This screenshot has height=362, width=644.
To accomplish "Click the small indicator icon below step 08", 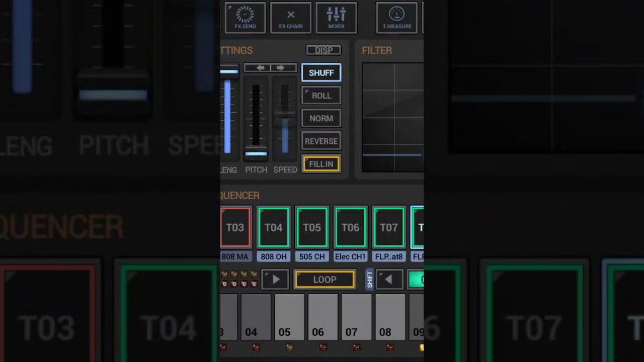I will [390, 347].
